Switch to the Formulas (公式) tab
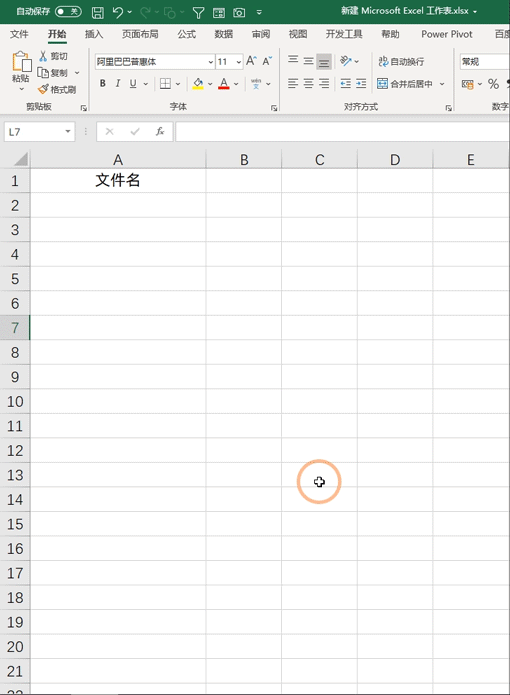The height and width of the screenshot is (695, 510). [187, 34]
